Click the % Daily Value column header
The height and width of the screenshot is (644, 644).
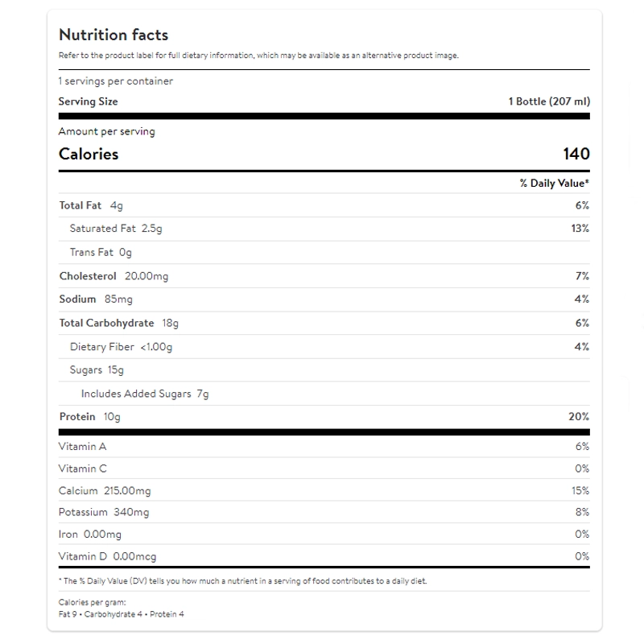[x=555, y=184]
